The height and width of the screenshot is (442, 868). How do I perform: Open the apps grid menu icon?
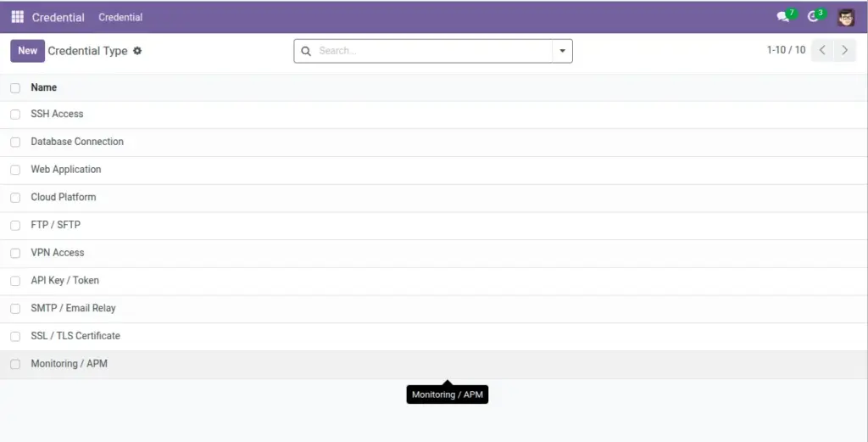pos(17,17)
